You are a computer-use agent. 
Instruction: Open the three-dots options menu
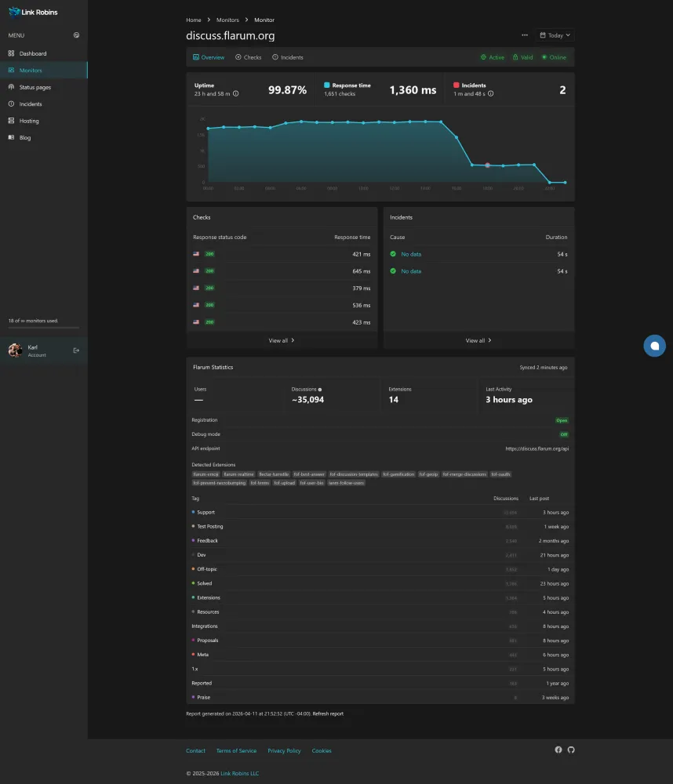point(525,35)
